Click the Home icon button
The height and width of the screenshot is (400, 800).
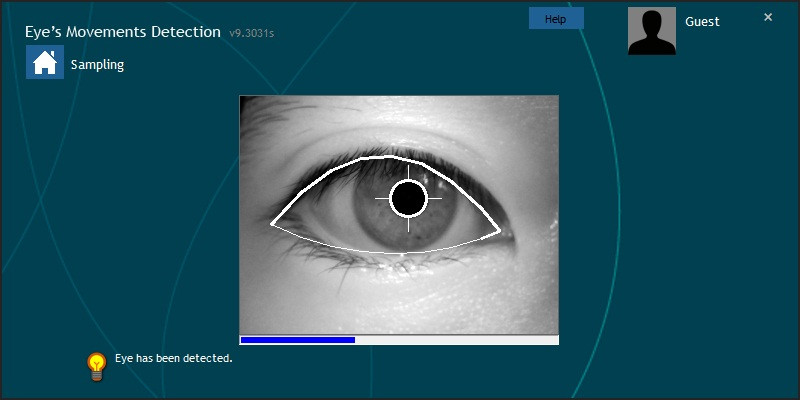point(44,63)
